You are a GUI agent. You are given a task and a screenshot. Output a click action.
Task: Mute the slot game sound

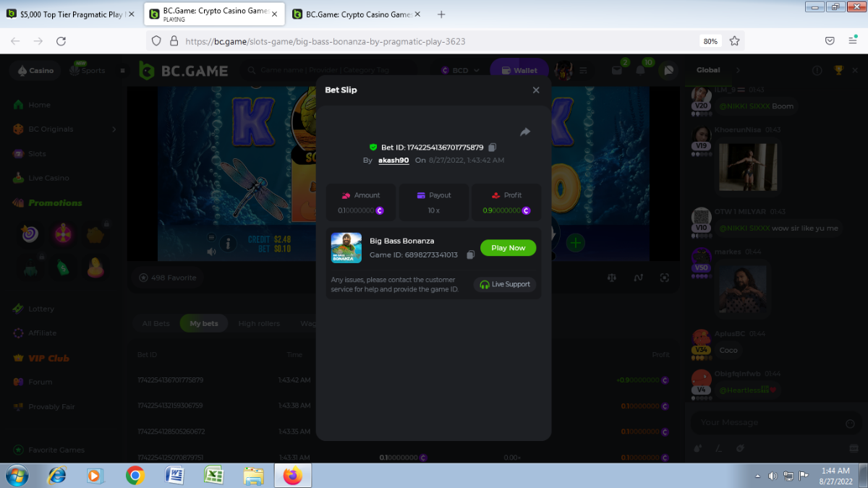(211, 252)
